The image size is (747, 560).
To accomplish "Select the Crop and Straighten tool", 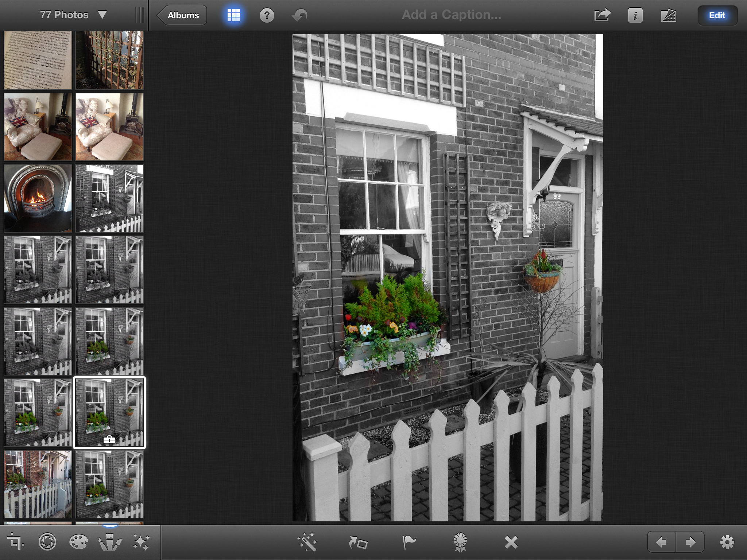I will (x=16, y=541).
